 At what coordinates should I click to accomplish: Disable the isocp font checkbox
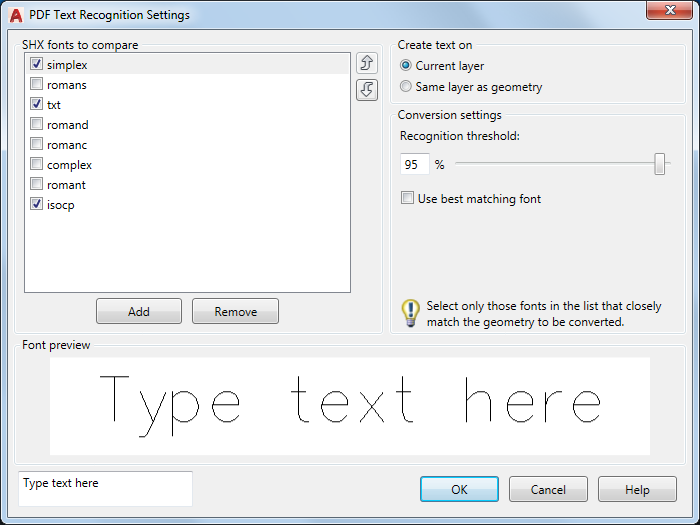[x=37, y=205]
